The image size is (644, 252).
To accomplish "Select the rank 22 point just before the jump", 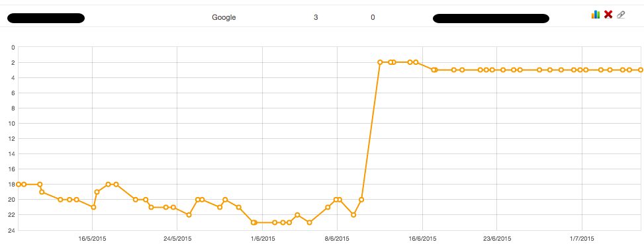I will coord(353,215).
